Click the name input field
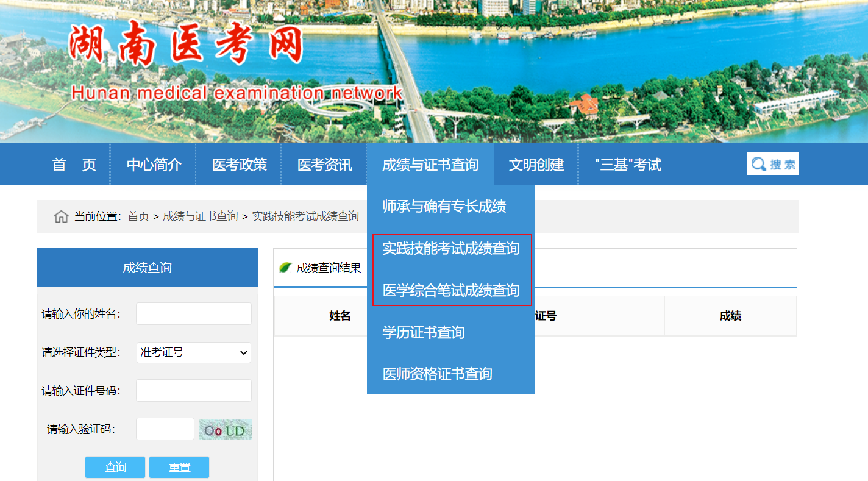868x481 pixels. click(x=194, y=314)
